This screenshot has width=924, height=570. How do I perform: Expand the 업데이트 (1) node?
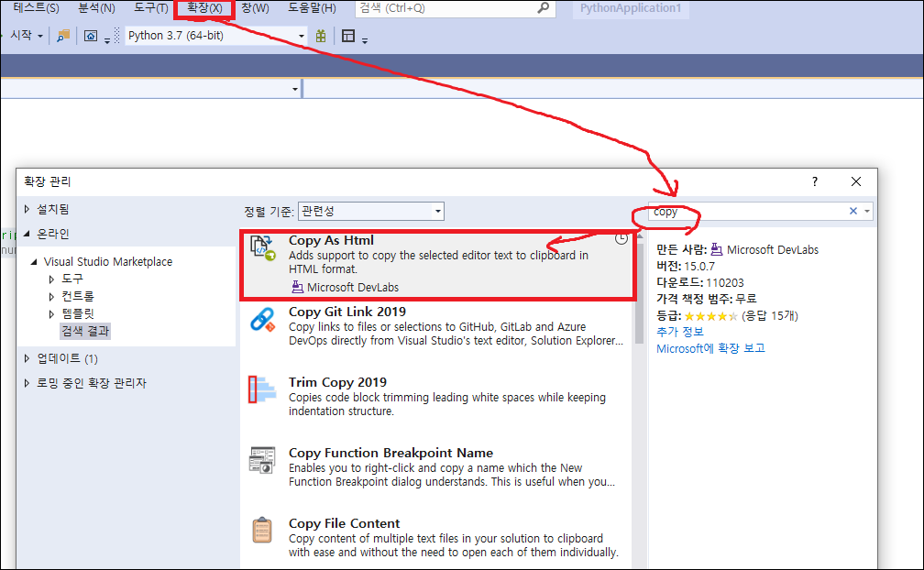[x=27, y=358]
